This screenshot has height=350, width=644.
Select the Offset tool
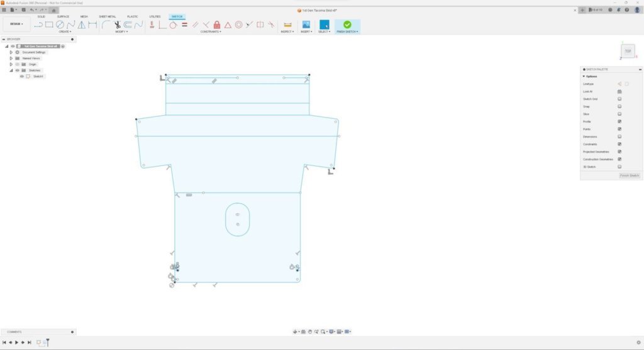click(128, 25)
